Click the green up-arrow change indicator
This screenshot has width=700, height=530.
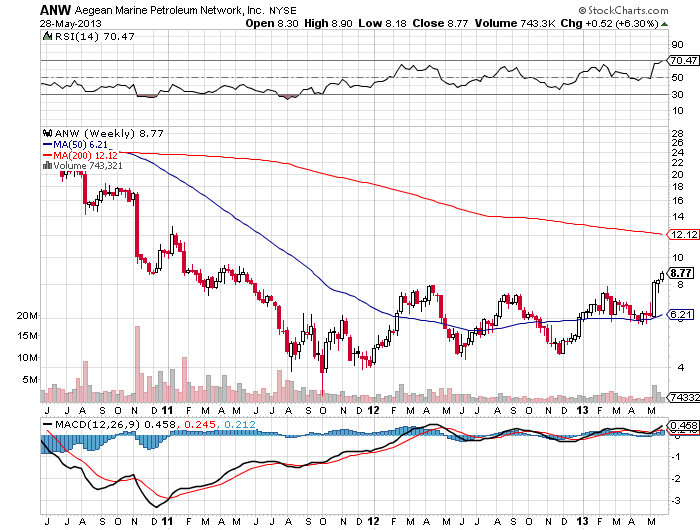(665, 24)
